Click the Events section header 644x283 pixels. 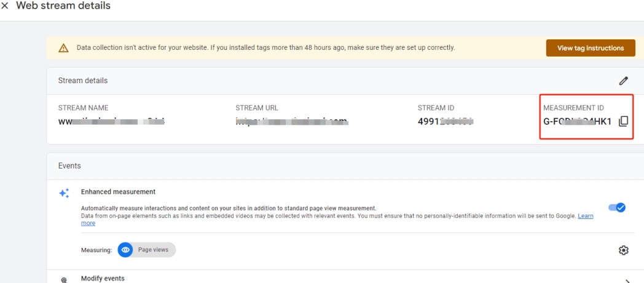coord(69,165)
